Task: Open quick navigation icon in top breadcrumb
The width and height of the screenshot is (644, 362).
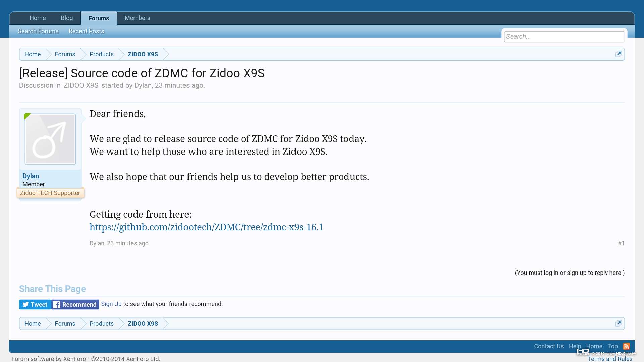Action: click(618, 54)
